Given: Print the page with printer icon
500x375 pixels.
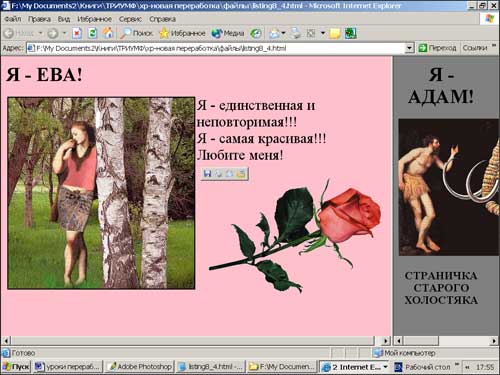Looking at the screenshot, I should point(295,33).
